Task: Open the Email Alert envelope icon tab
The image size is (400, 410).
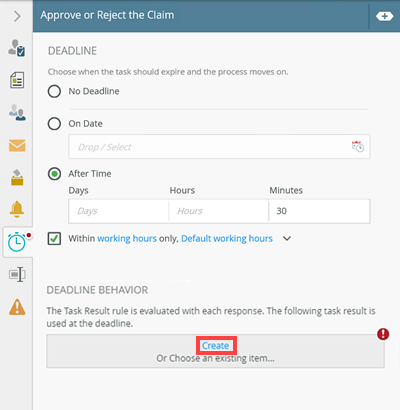Action: tap(17, 146)
